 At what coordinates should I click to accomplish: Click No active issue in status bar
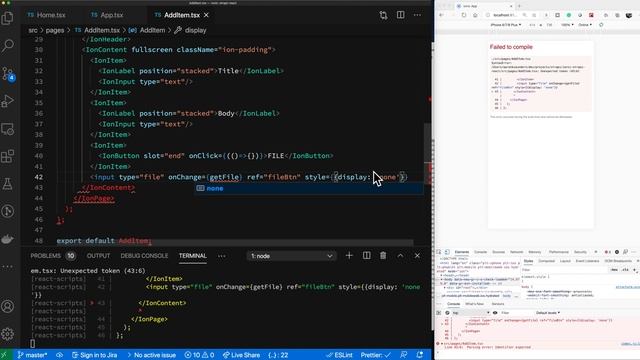tap(151, 355)
